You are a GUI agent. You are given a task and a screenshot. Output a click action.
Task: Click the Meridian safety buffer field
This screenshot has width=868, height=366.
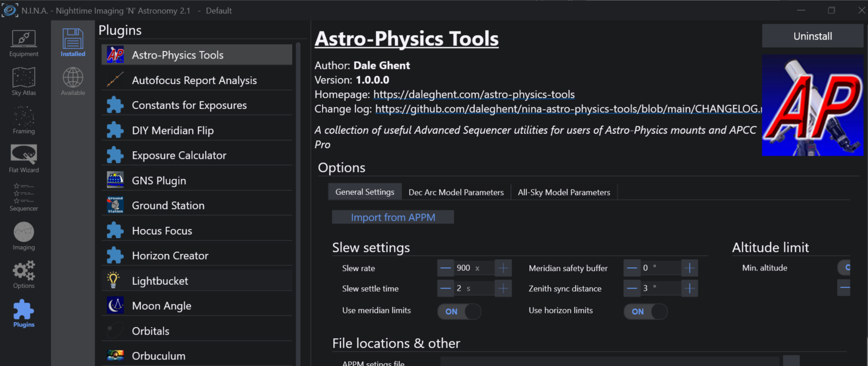pos(661,268)
